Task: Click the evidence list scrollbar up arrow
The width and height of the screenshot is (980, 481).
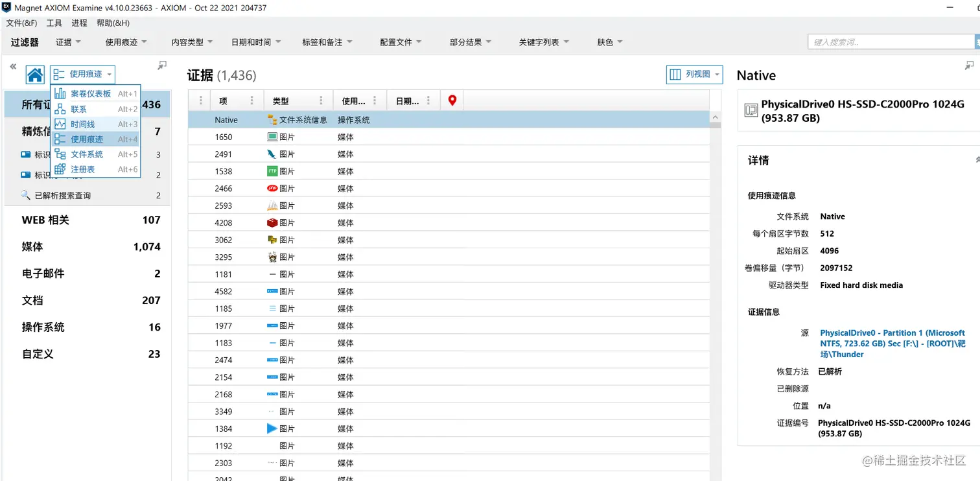Action: 715,117
